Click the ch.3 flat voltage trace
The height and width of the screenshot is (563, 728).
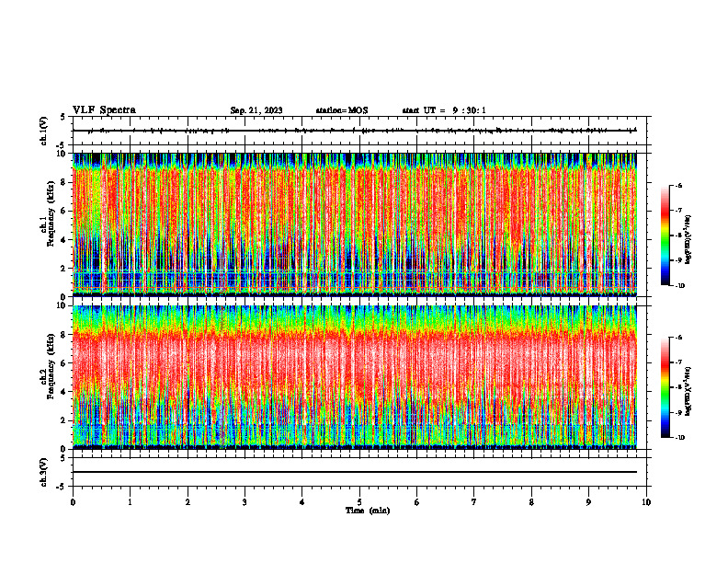(355, 472)
